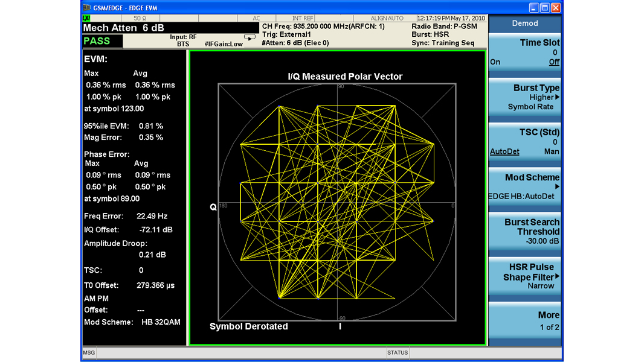Click the Phase Error Max 0.50 ° pk value

click(101, 187)
